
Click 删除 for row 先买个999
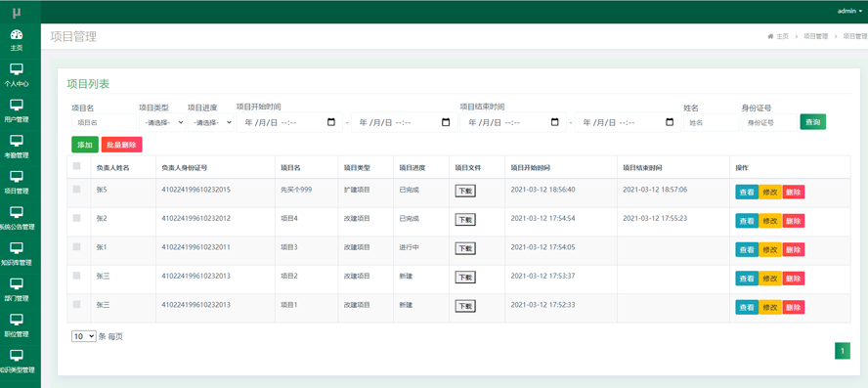tap(794, 193)
